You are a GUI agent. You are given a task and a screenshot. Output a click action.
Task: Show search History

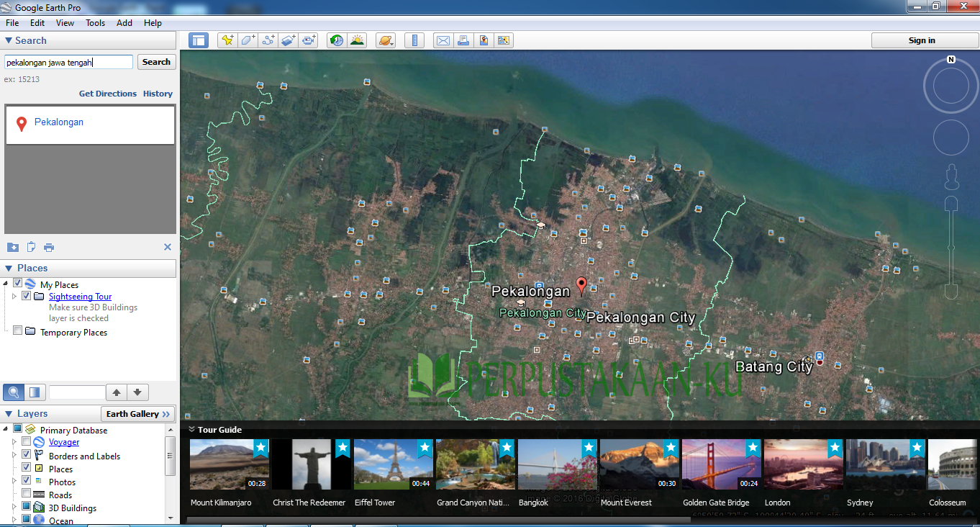coord(158,94)
